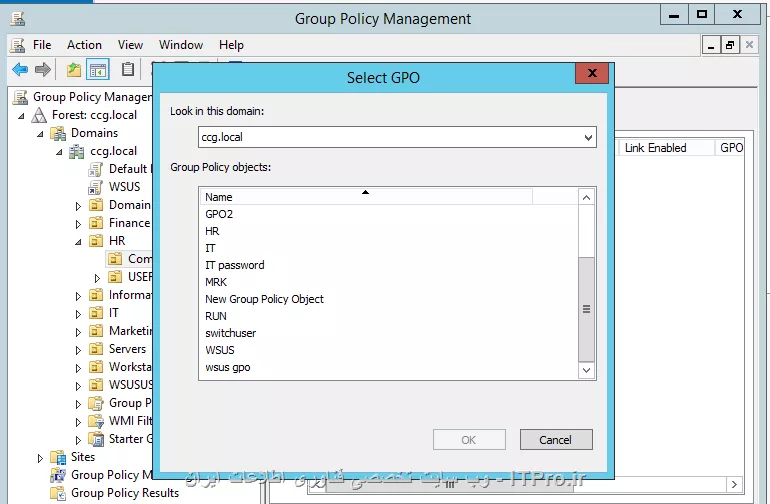Click the Starter GPOs icon

tap(96, 439)
